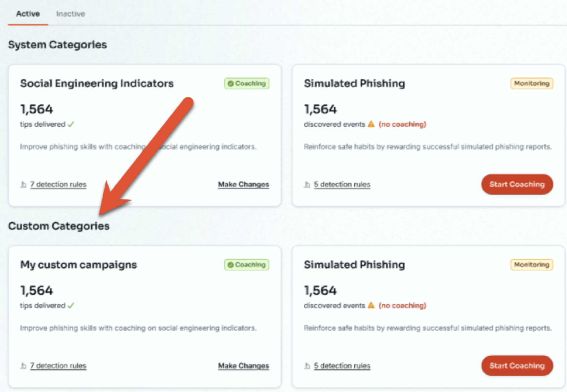Open 7 detection rules in My custom campaigns
The height and width of the screenshot is (392, 567).
[x=58, y=366]
